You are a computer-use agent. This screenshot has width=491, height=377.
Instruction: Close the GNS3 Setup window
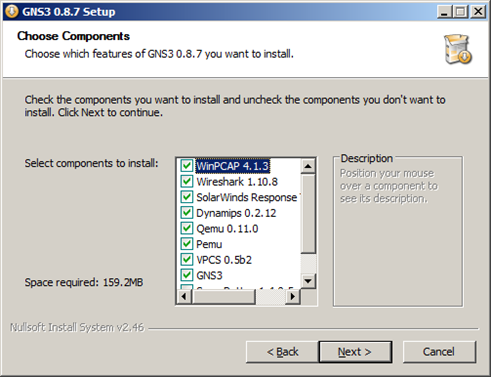click(x=478, y=12)
